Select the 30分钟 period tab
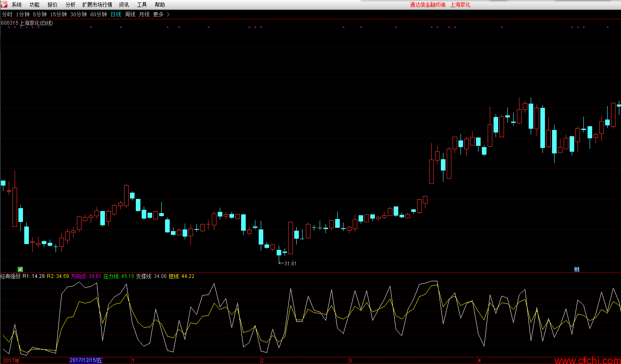Viewport: 621px width, 364px height. click(x=79, y=14)
